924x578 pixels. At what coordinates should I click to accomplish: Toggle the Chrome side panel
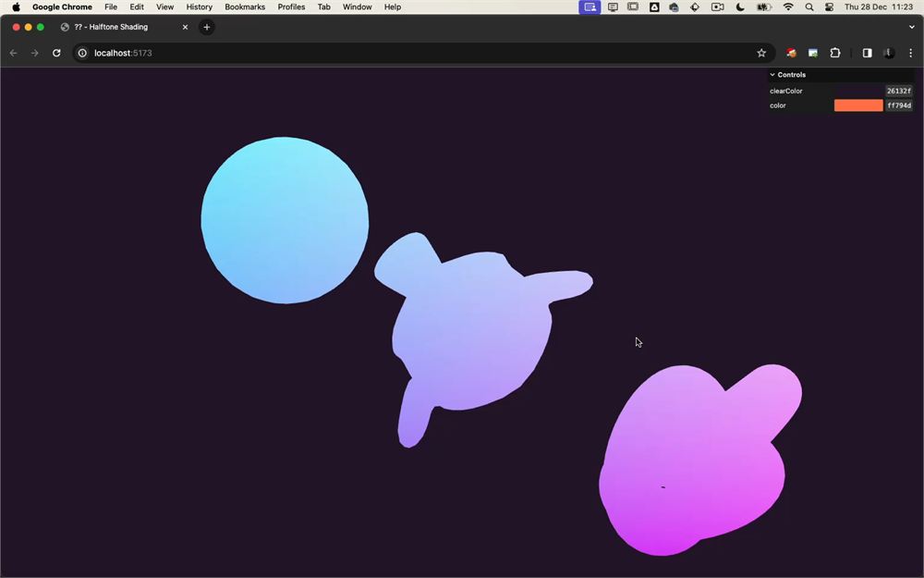tap(867, 53)
